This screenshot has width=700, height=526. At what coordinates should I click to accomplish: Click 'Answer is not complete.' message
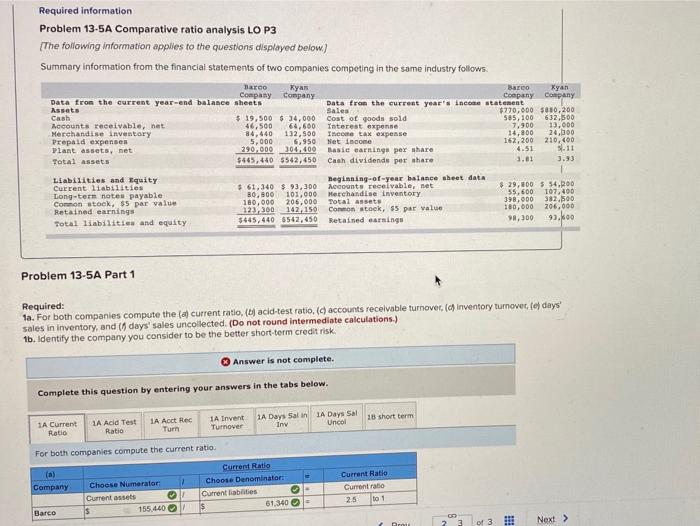click(x=283, y=360)
